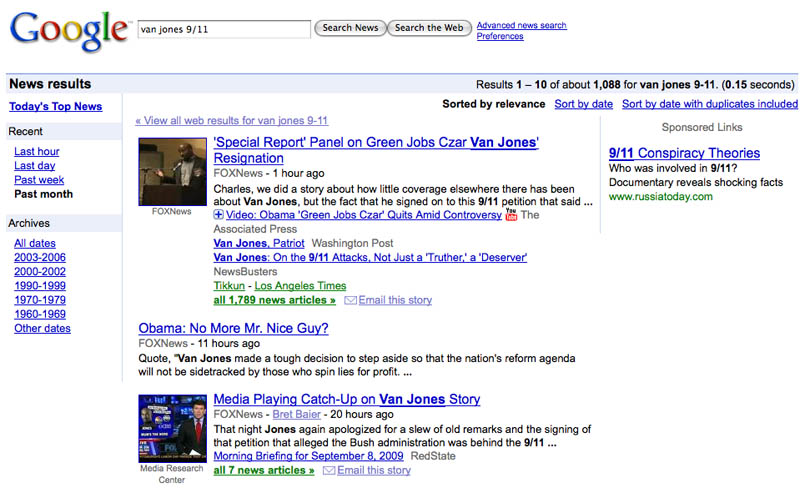
Task: Go to Today's Top News
Action: click(x=56, y=106)
